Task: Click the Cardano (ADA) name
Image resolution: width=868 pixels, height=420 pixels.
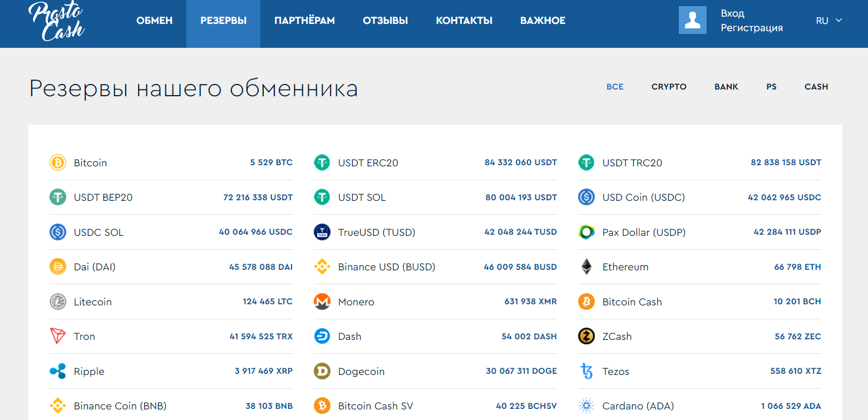Action: coord(638,406)
